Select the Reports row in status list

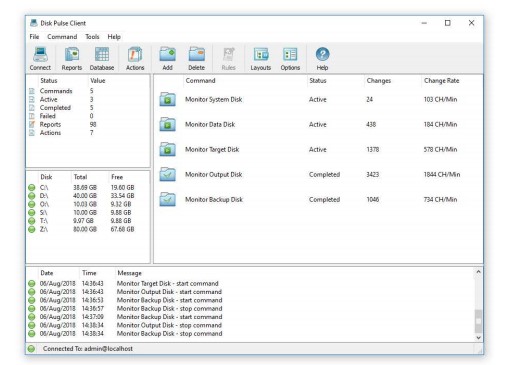pos(87,124)
